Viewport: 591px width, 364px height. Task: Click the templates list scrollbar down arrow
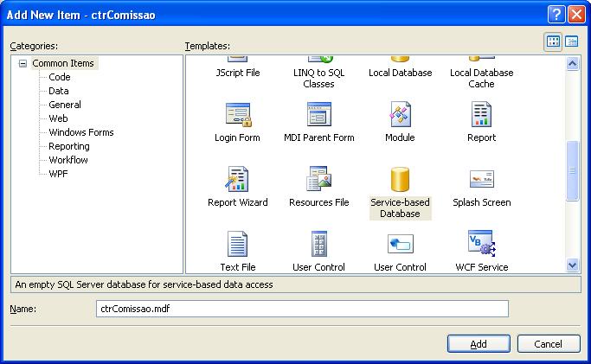[x=572, y=265]
